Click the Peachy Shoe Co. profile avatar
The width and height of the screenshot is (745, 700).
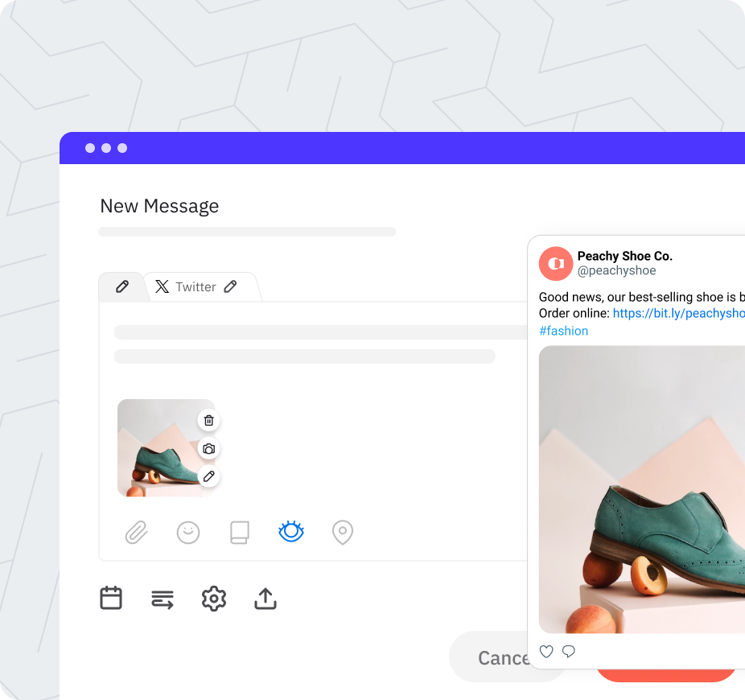pos(556,263)
